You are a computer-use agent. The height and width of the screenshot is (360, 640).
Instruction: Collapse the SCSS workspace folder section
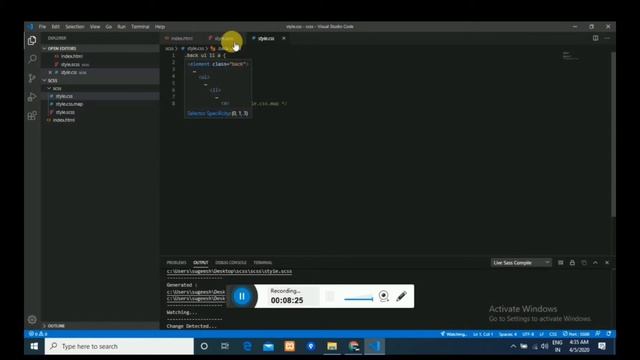click(100, 80)
